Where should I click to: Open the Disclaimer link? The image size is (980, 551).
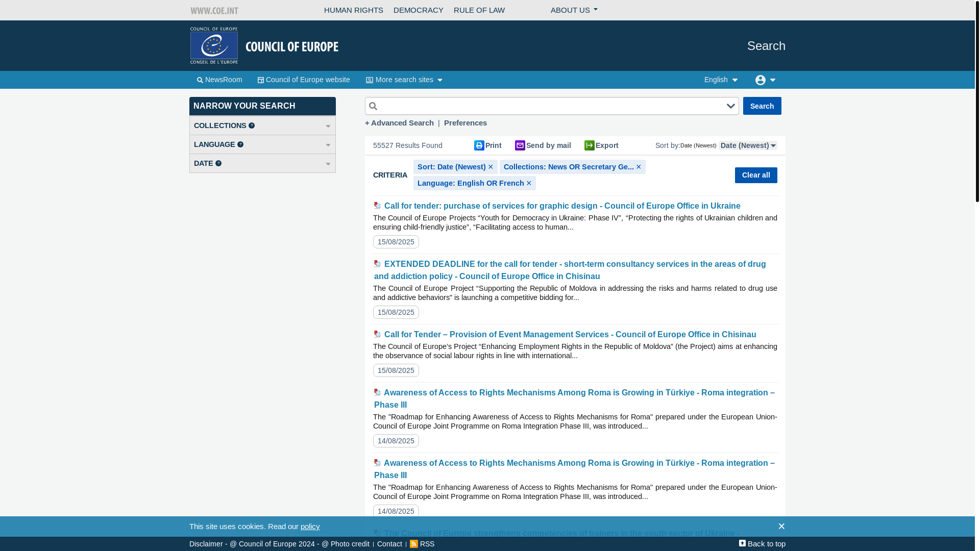(206, 544)
